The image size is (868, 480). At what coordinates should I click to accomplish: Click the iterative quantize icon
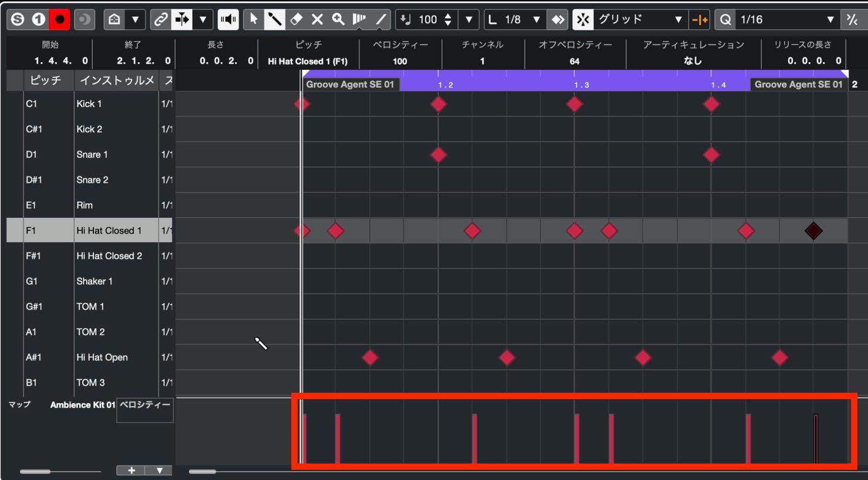click(x=852, y=19)
